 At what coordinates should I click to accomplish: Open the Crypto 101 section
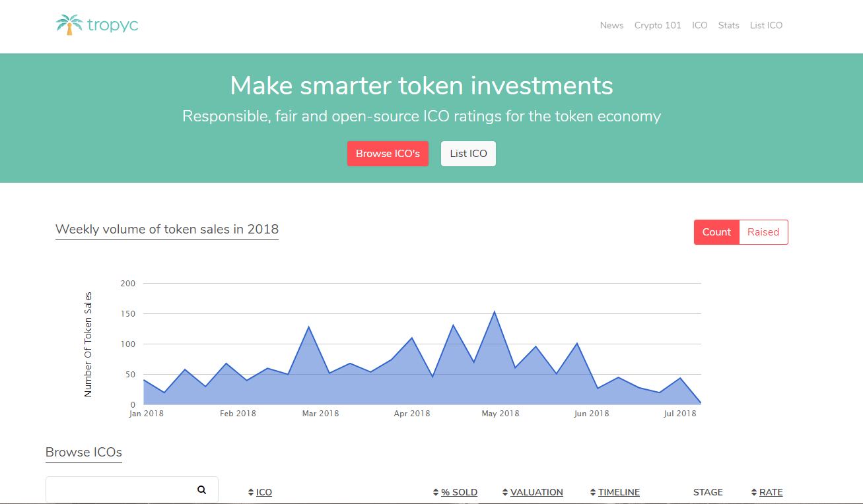click(658, 25)
